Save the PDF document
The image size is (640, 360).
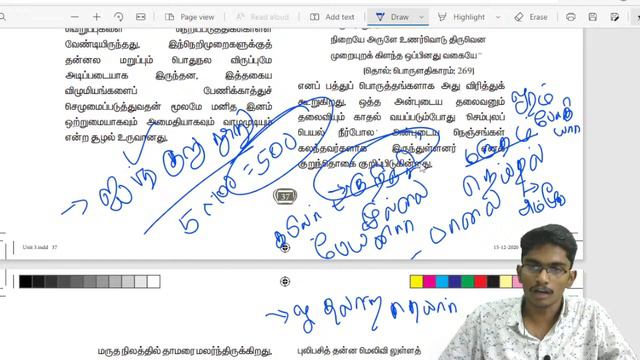coord(593,17)
